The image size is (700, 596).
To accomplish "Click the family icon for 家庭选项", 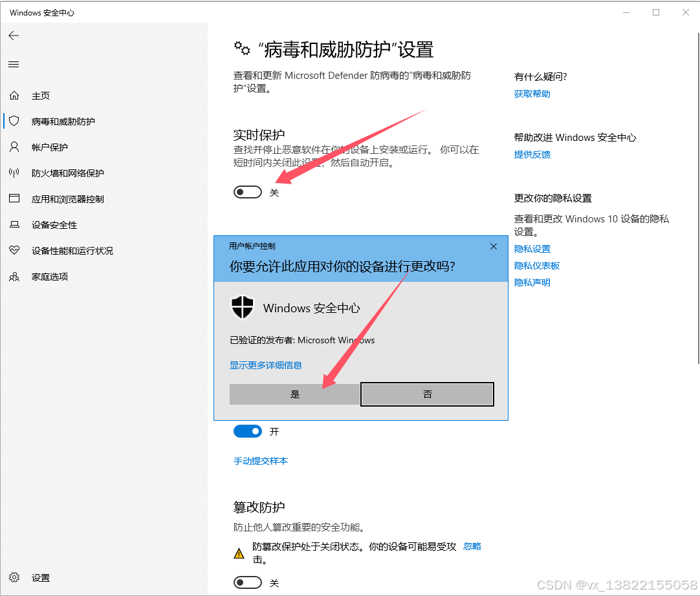I will pos(14,277).
